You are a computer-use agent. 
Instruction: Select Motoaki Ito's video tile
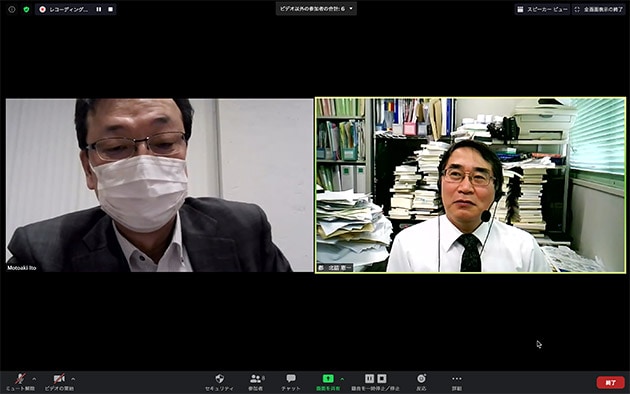click(x=160, y=185)
